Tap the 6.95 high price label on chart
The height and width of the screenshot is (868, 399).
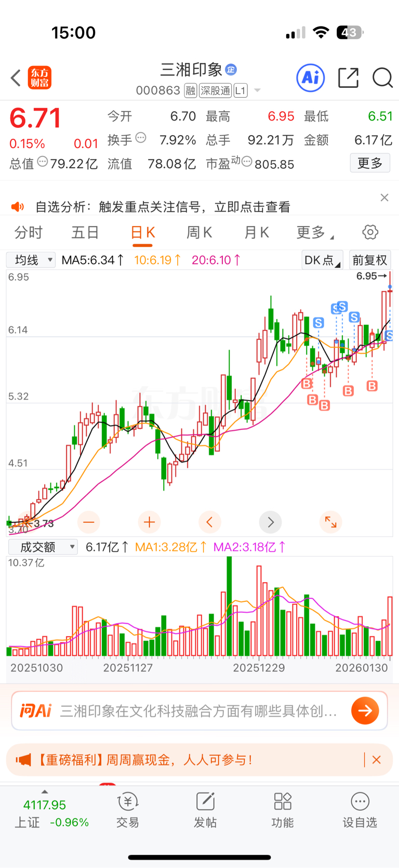[x=371, y=276]
